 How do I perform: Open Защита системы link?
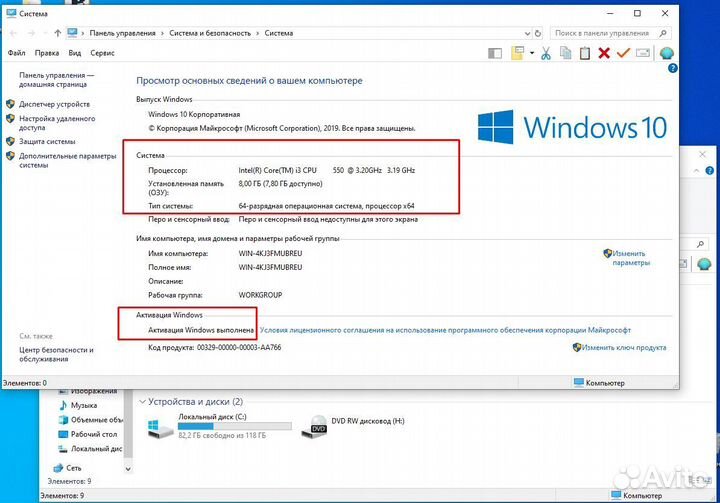coord(47,142)
